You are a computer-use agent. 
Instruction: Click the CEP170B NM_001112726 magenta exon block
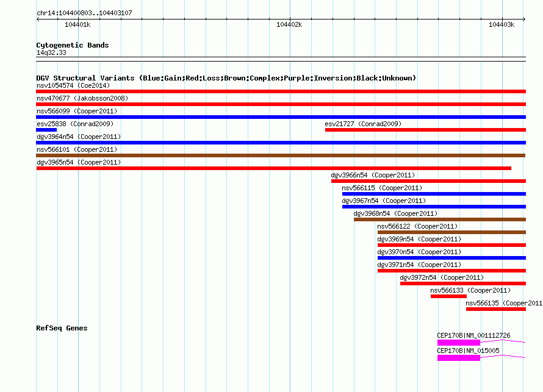coord(459,343)
